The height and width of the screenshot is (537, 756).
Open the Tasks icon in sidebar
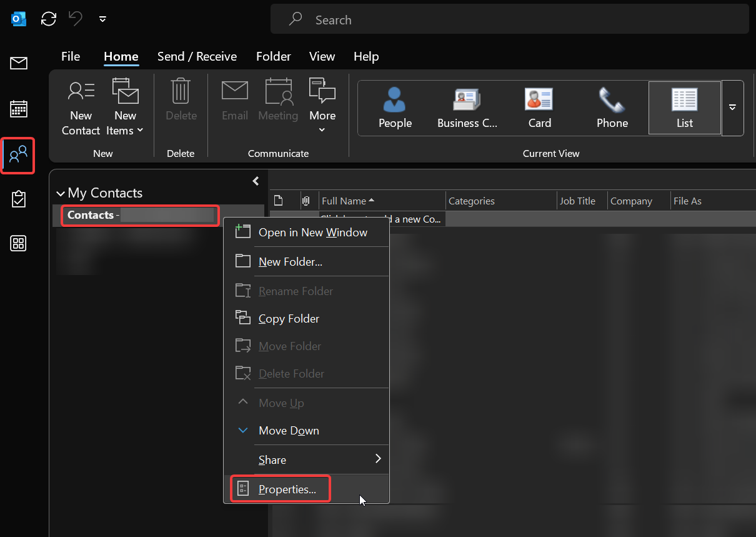pyautogui.click(x=19, y=199)
